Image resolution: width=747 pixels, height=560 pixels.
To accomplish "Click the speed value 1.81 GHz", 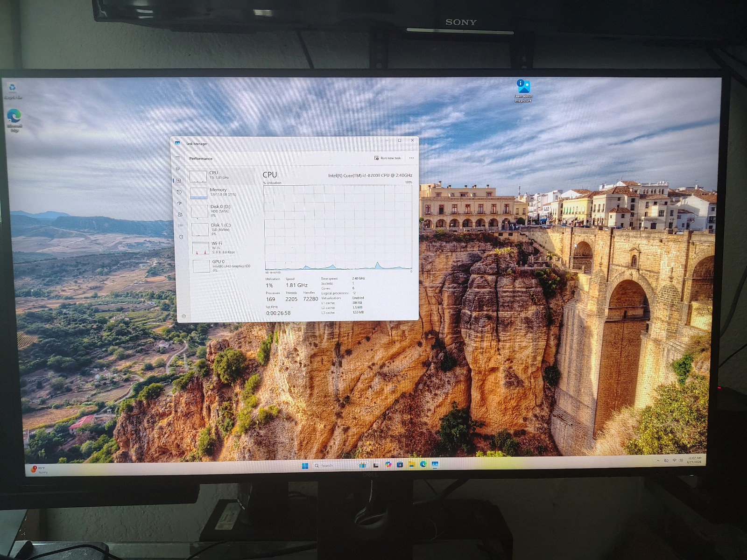I will click(x=297, y=285).
